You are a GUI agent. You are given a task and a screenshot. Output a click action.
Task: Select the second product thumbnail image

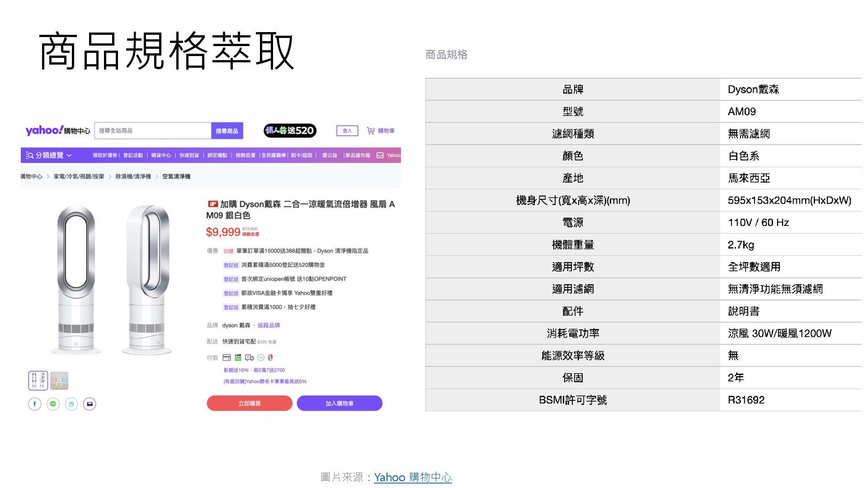(59, 381)
